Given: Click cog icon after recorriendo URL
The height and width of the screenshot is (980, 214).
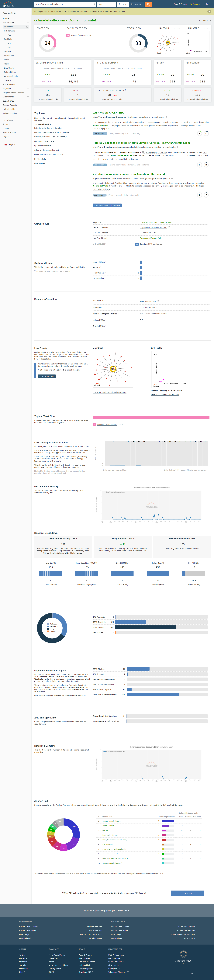Looking at the screenshot, I should coord(172,178).
